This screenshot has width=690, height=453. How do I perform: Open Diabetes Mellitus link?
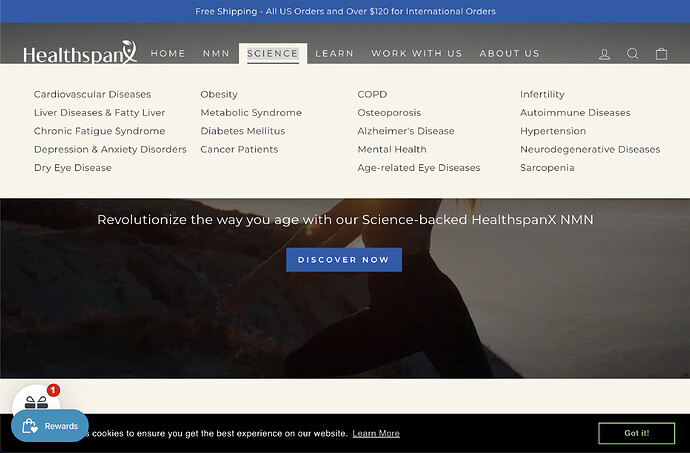(243, 131)
